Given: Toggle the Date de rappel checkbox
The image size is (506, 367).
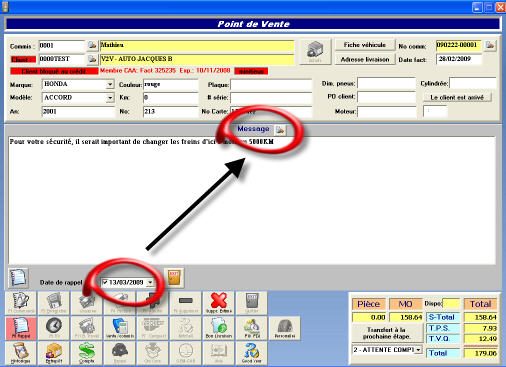Looking at the screenshot, I should [x=105, y=282].
